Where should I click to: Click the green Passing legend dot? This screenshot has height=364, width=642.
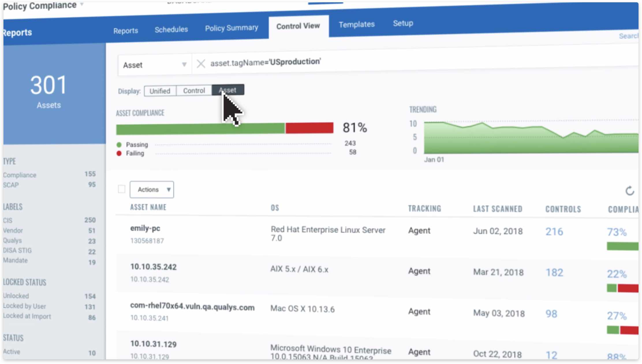coord(119,145)
